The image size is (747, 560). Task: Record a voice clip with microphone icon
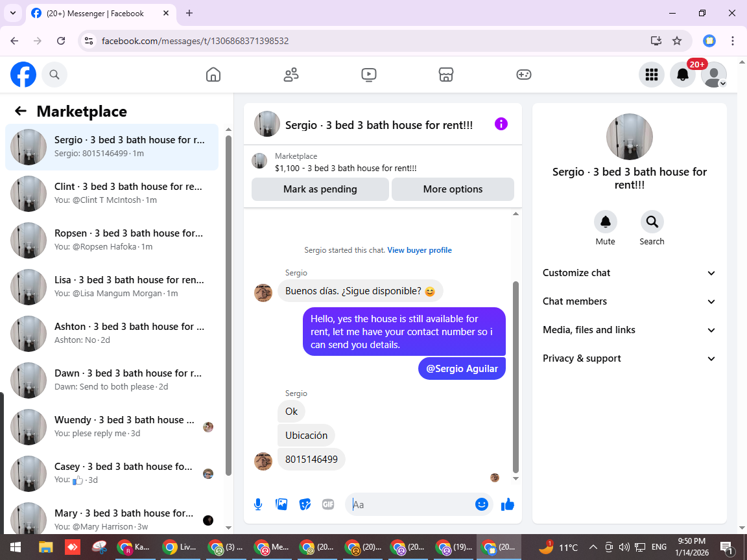click(257, 504)
